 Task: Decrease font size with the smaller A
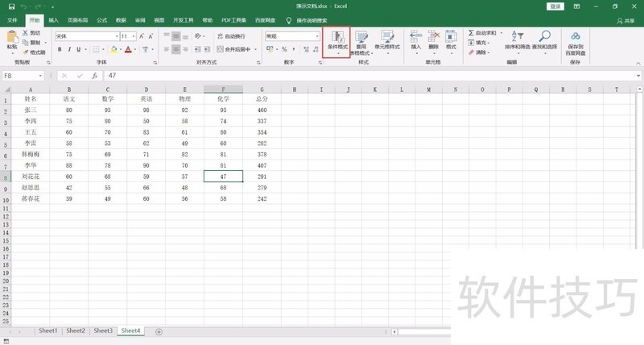(x=151, y=36)
